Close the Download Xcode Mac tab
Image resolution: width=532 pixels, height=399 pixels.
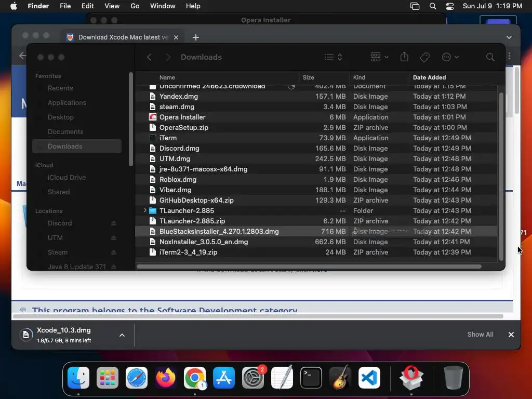(x=176, y=37)
